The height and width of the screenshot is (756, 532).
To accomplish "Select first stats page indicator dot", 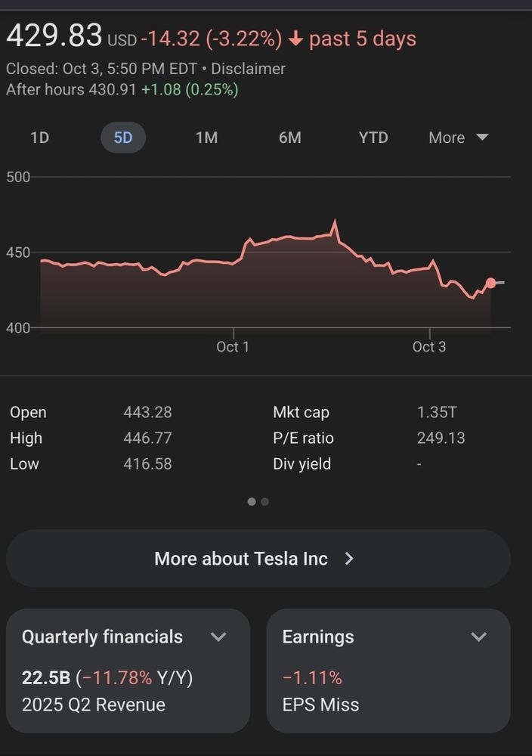I will [252, 501].
